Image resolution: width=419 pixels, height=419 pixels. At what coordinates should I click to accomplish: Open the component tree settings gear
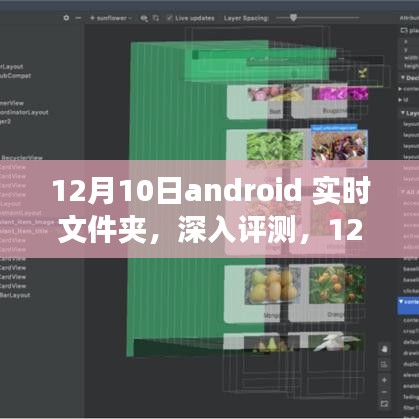(x=66, y=18)
